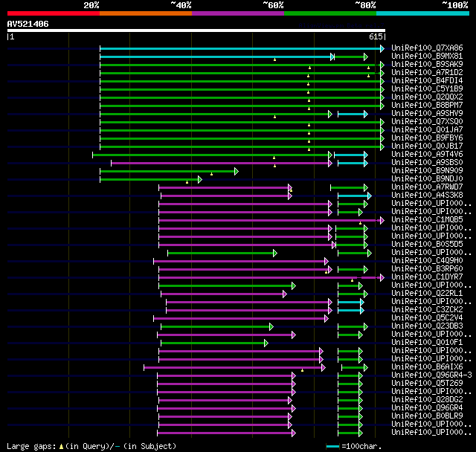Pick the UniRef100_Q22RL1 subject label
Image resolution: width=476 pixels, height=452 pixels.
coord(427,294)
